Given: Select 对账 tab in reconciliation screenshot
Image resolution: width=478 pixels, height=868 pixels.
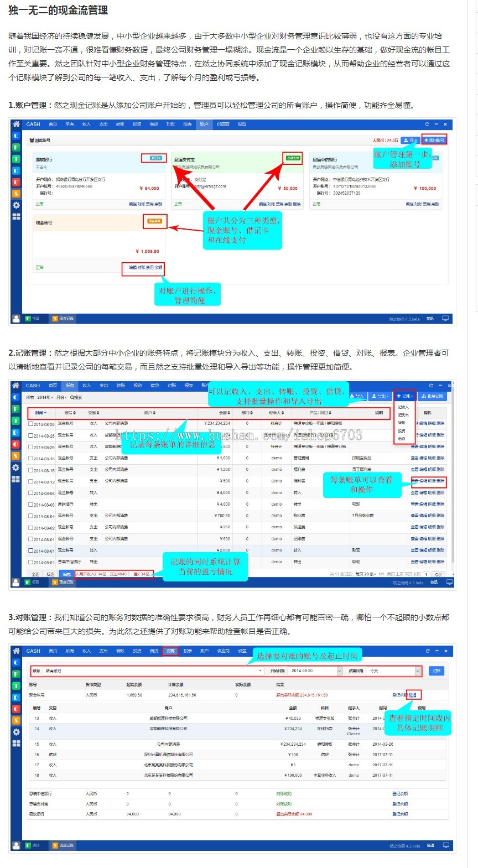Looking at the screenshot, I should (x=170, y=651).
